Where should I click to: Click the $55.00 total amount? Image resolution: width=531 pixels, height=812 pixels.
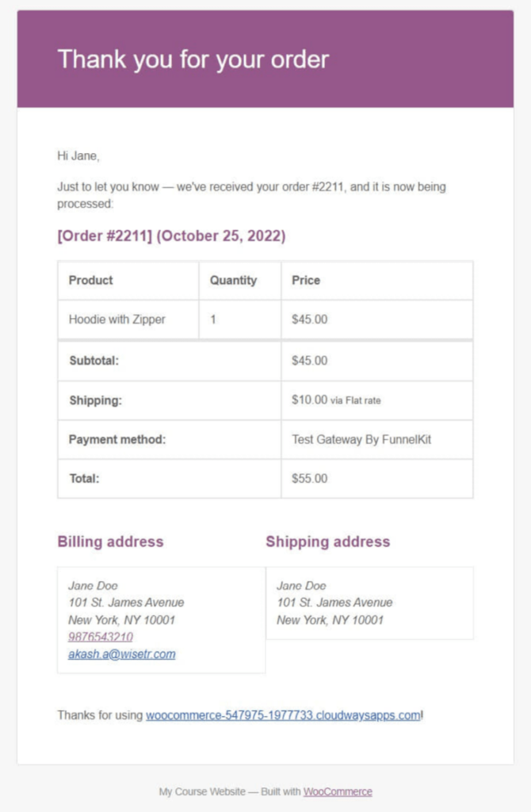coord(309,479)
